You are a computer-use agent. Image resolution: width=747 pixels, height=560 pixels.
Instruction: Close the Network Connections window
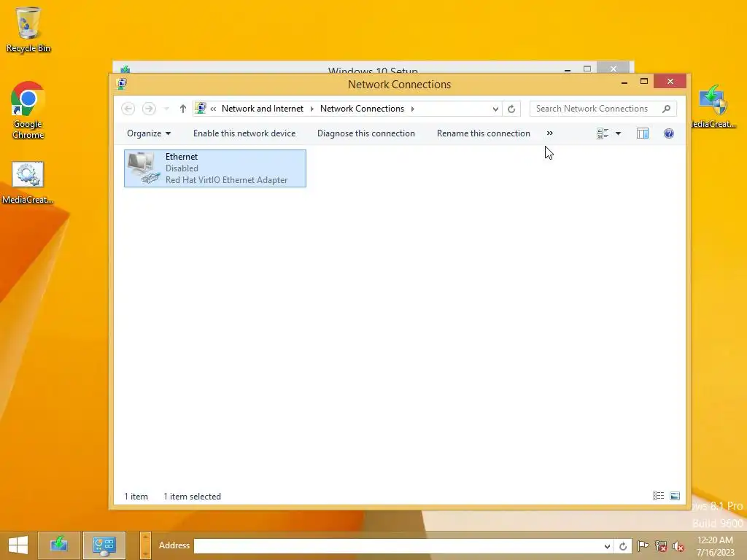(x=670, y=82)
